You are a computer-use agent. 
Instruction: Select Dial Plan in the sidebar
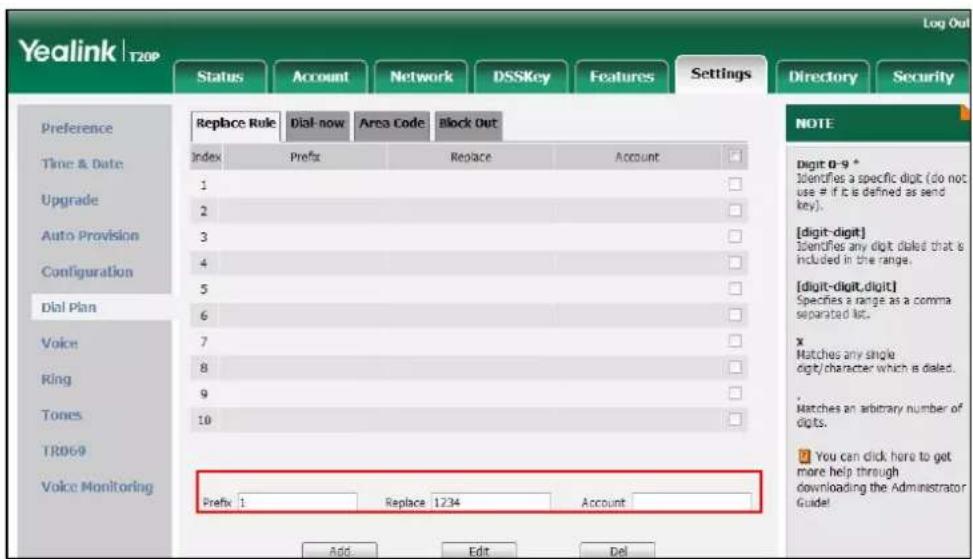[x=68, y=308]
